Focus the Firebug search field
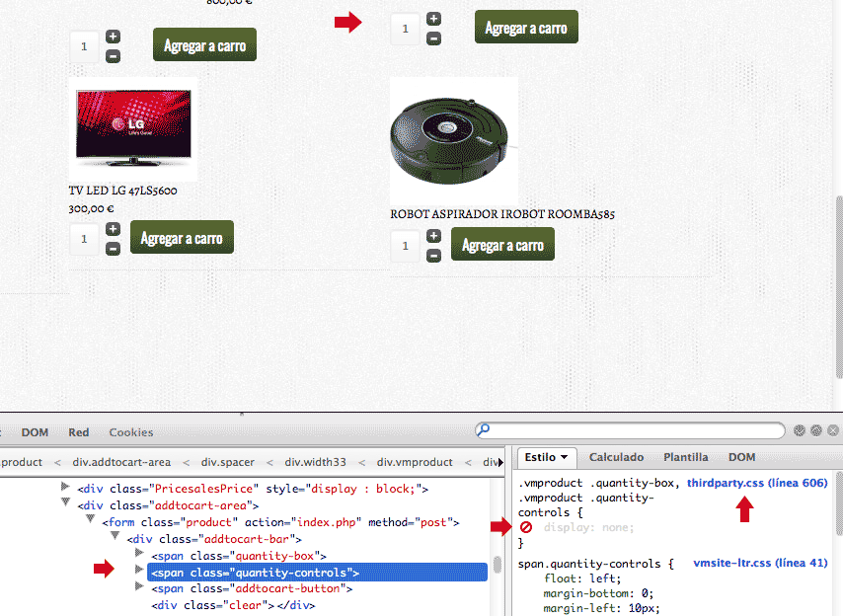Screen dimensions: 843x616 pyautogui.click(x=630, y=430)
